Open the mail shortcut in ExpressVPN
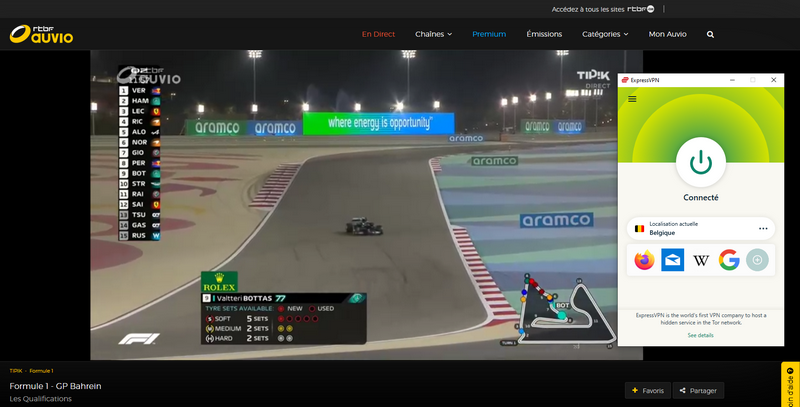 [672, 260]
